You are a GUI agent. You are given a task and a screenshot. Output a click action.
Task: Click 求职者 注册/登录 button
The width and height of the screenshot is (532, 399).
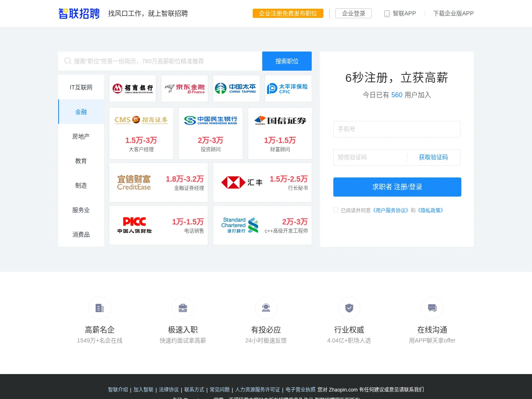coord(397,187)
